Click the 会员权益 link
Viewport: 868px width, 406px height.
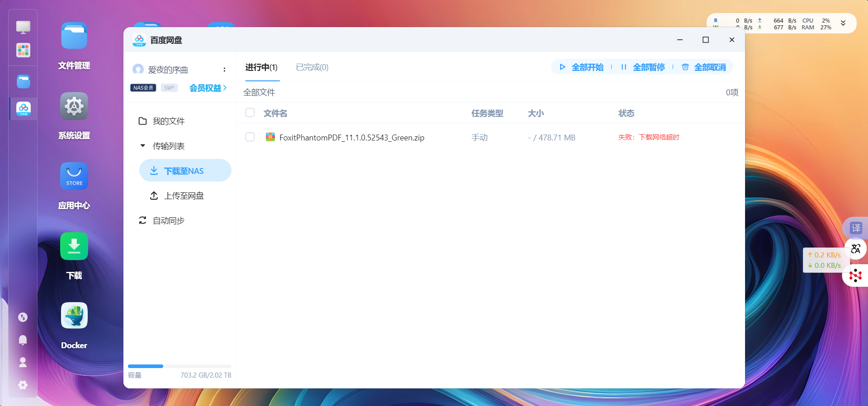(x=208, y=88)
